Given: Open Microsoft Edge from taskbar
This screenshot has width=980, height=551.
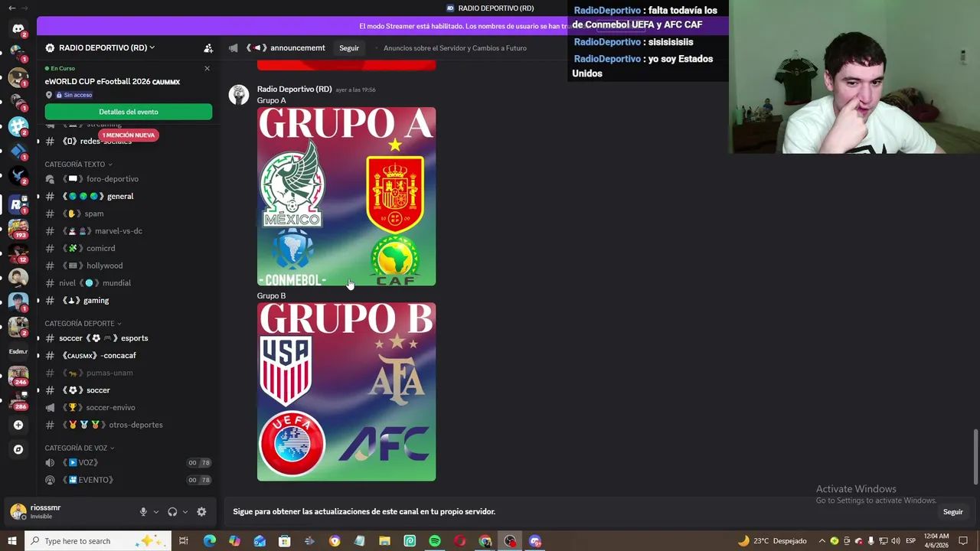Looking at the screenshot, I should tap(209, 541).
